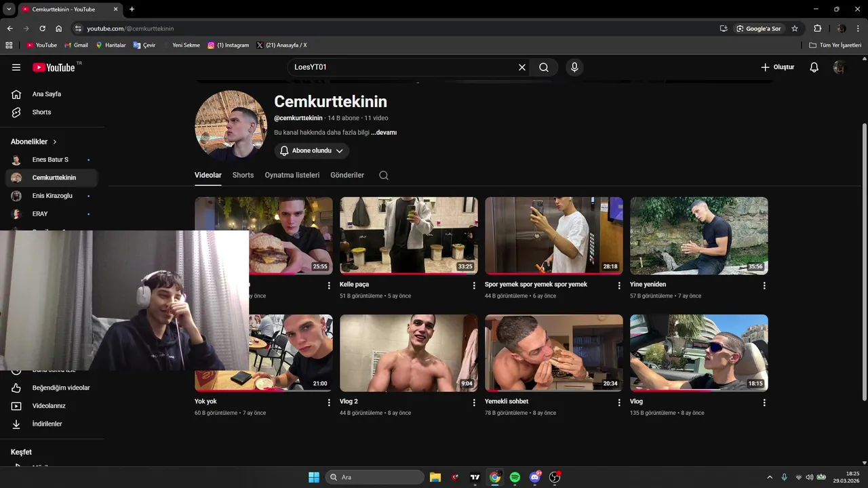Click the channel profile picture
The image size is (868, 488).
click(231, 126)
